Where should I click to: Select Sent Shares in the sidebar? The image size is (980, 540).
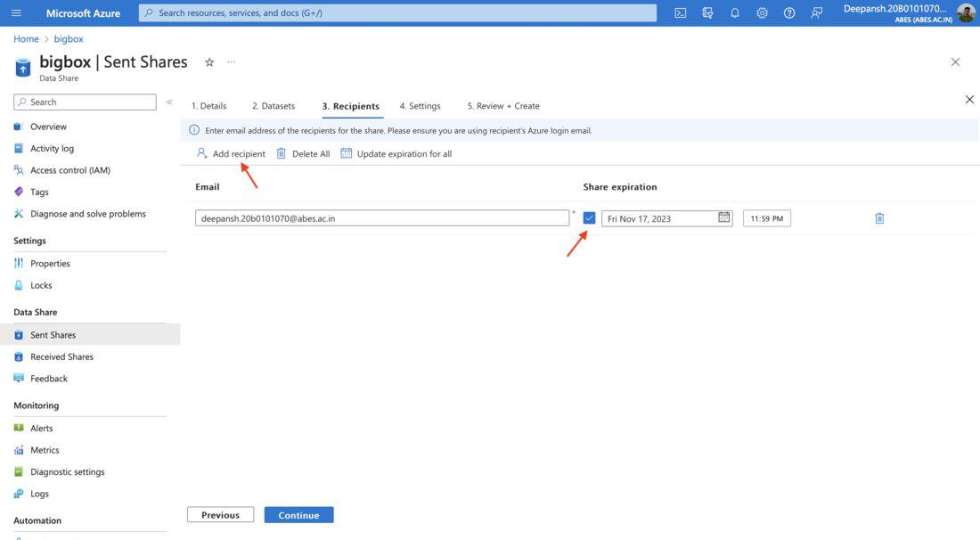pyautogui.click(x=90, y=335)
